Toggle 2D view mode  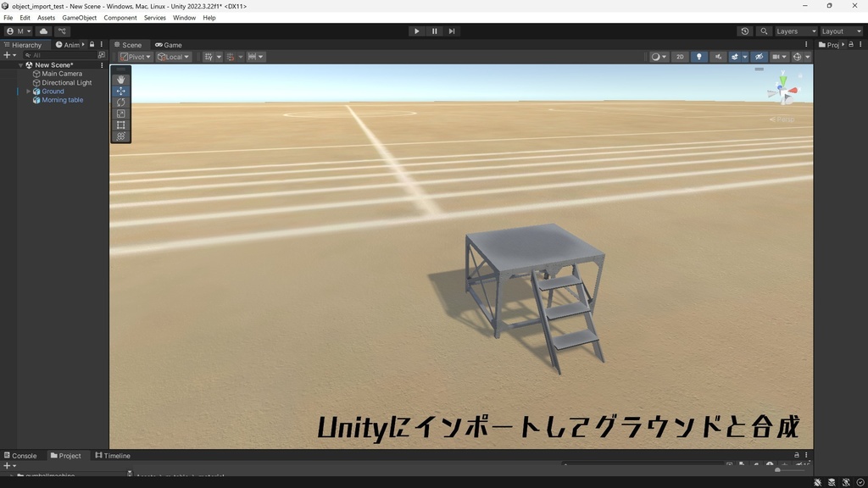679,57
